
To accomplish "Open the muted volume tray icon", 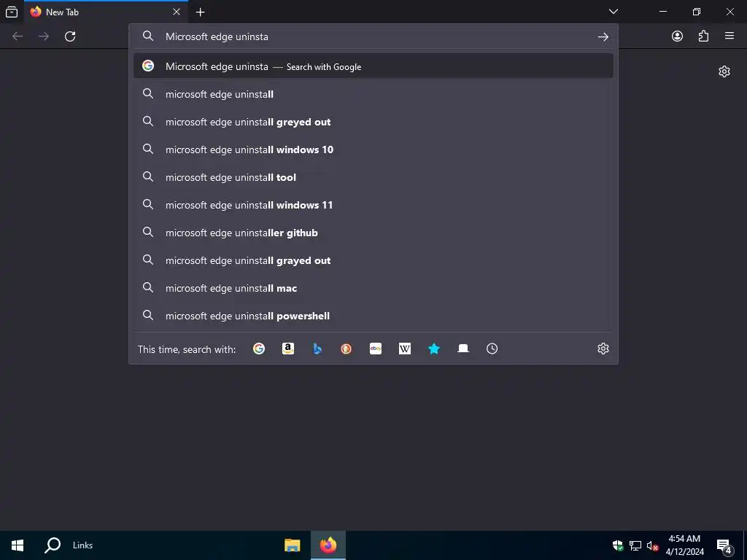I will (651, 545).
